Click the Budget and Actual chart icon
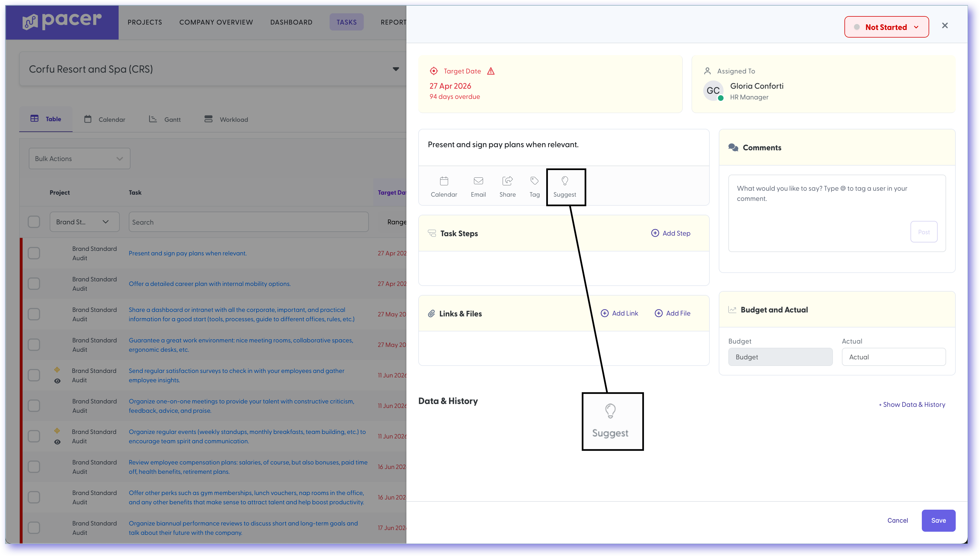Screen dimensions: 980x556 (732, 310)
